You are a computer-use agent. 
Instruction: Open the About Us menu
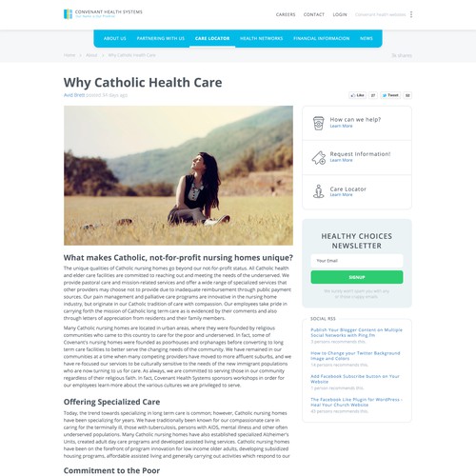[115, 38]
